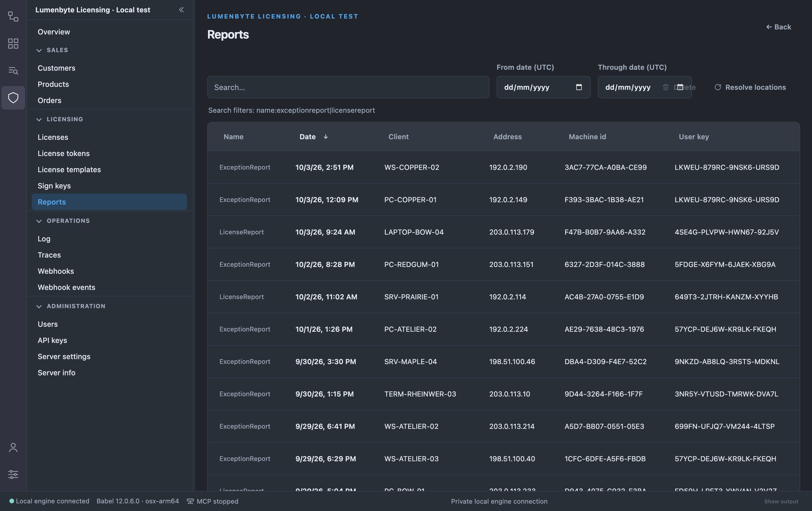Viewport: 812px width, 511px height.
Task: Click the green Local engine connected indicator
Action: pos(11,501)
